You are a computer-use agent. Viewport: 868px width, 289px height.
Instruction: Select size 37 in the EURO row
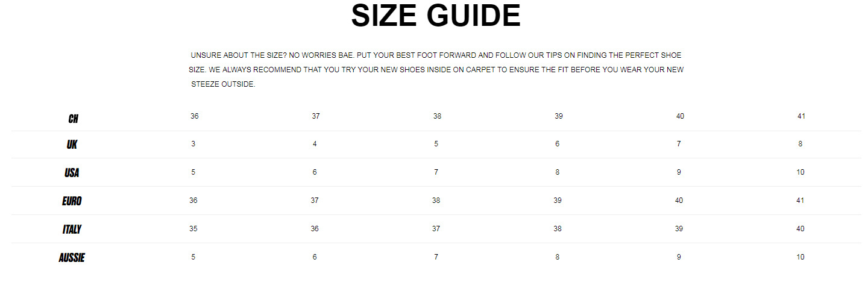point(315,200)
